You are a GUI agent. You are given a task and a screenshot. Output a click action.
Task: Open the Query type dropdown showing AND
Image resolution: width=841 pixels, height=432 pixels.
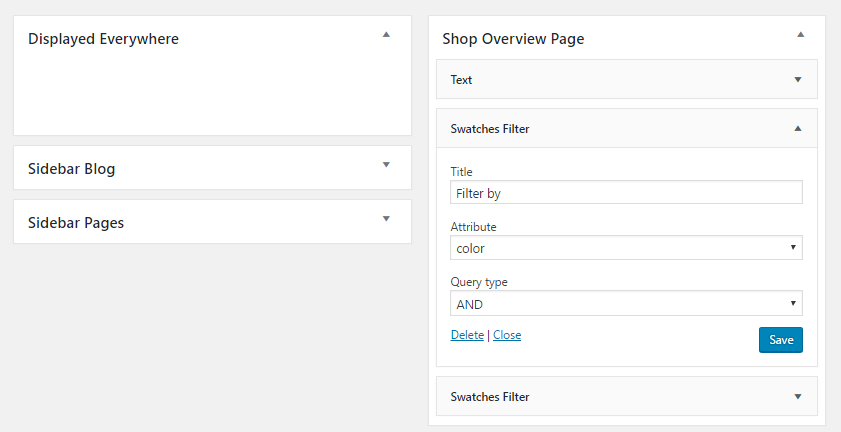click(x=626, y=303)
